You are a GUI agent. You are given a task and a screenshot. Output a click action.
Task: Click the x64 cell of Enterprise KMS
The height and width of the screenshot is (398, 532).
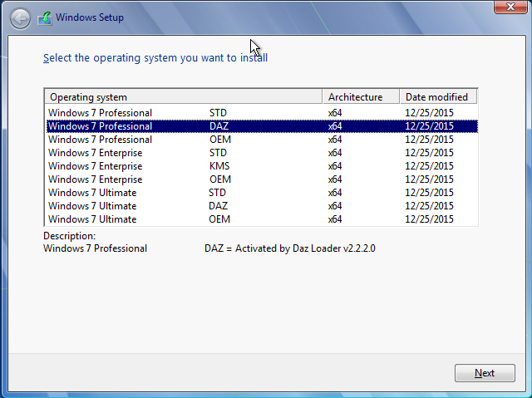click(335, 166)
